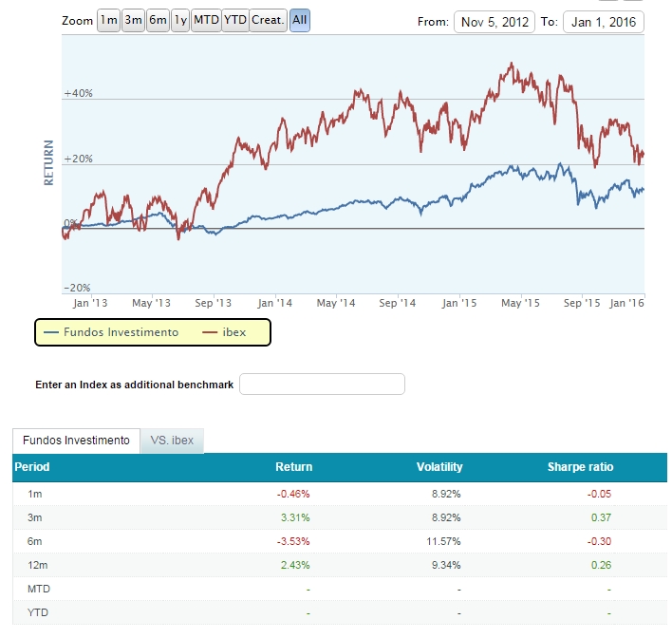This screenshot has height=638, width=672.
Task: Click the Return column header
Action: tap(293, 467)
